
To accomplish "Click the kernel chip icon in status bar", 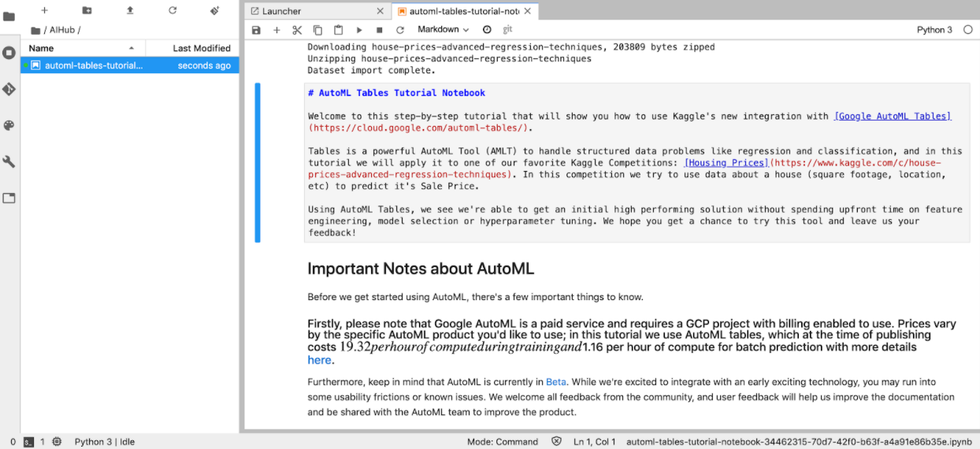I will [x=58, y=442].
